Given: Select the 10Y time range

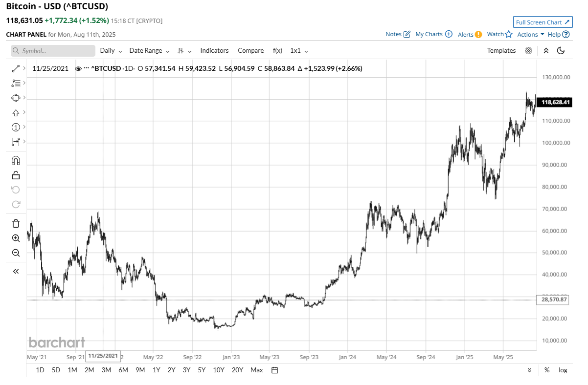Looking at the screenshot, I should click(219, 370).
